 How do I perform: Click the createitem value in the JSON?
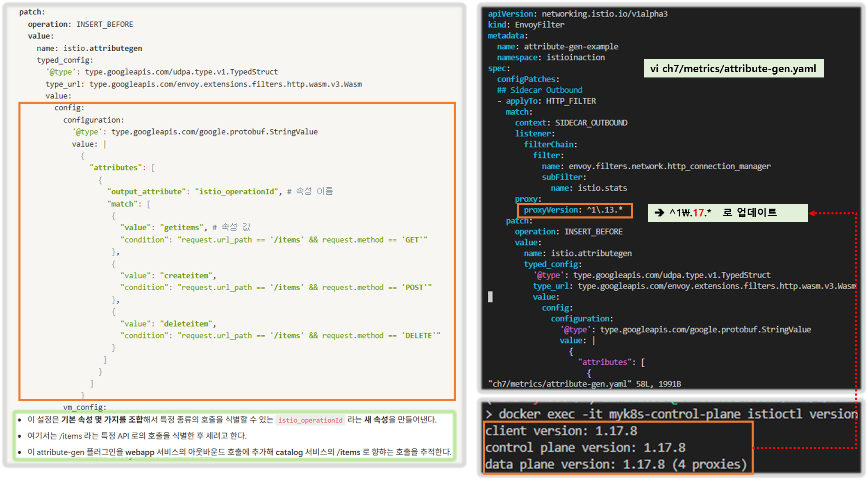tap(186, 276)
